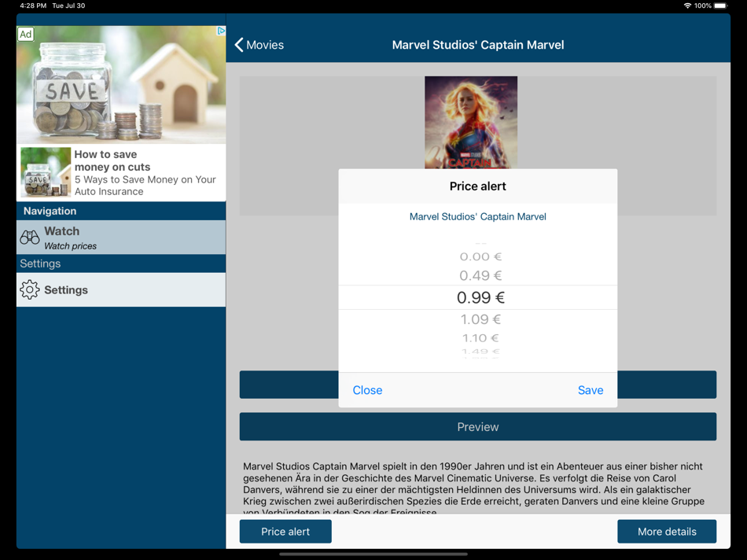
Task: Tap the Settings section header
Action: coord(121,263)
